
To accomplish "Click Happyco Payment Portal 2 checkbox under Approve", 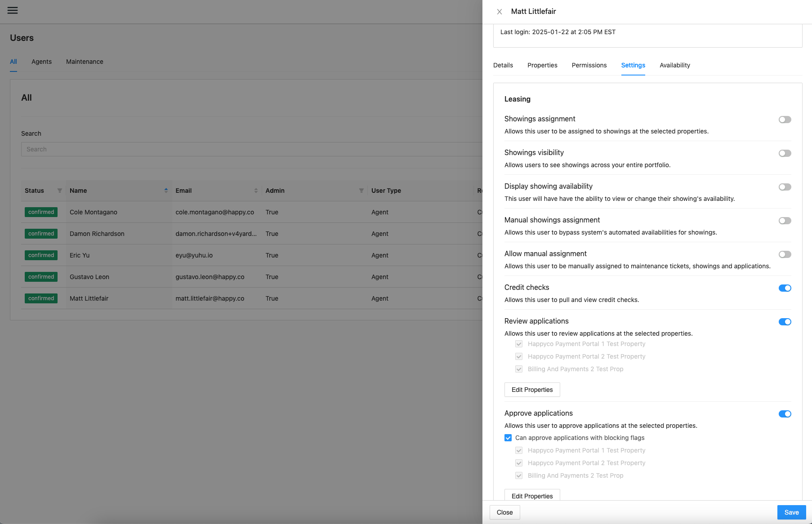I will pyautogui.click(x=519, y=463).
